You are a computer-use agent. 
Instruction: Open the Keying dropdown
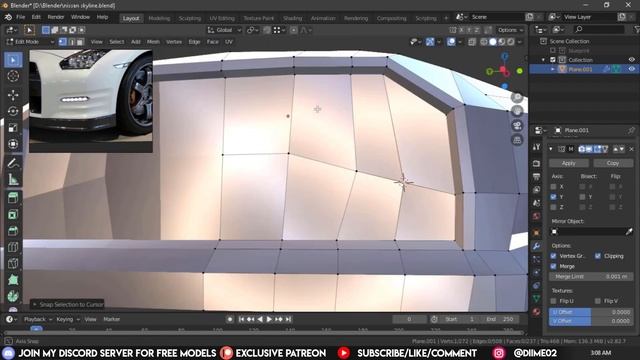click(67, 319)
